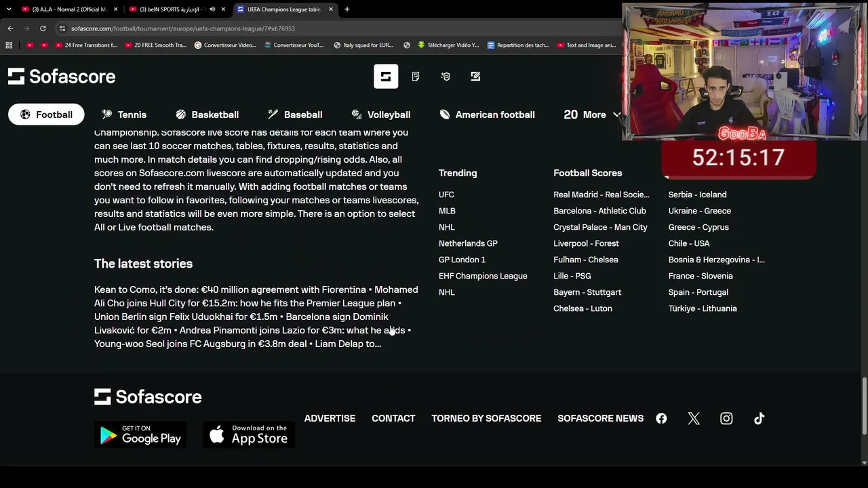Open Sofascore's TikTok icon
The width and height of the screenshot is (868, 488).
coord(759,418)
